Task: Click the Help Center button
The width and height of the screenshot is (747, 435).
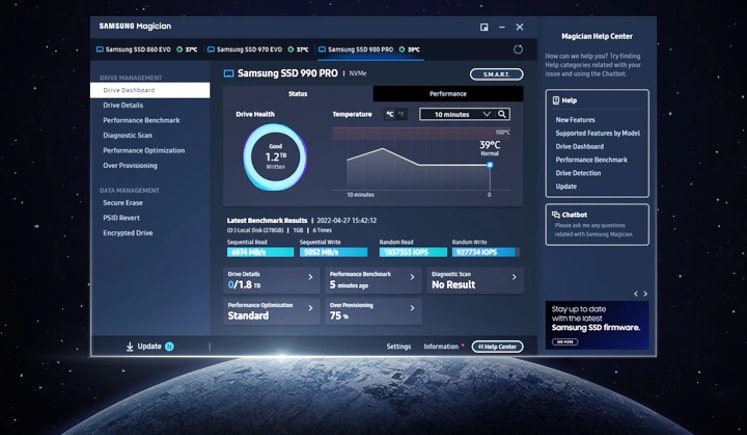Action: pyautogui.click(x=497, y=347)
